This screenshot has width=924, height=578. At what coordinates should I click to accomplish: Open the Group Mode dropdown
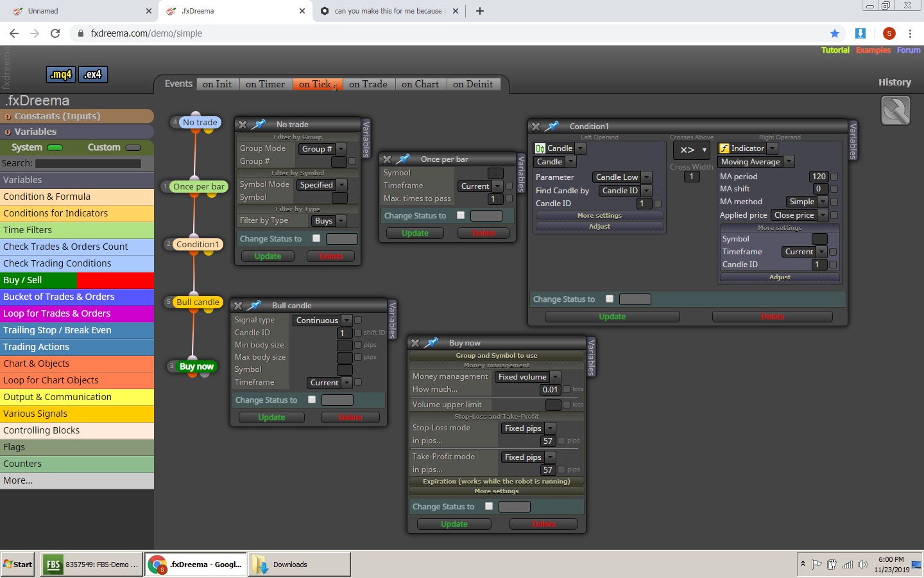pos(323,149)
